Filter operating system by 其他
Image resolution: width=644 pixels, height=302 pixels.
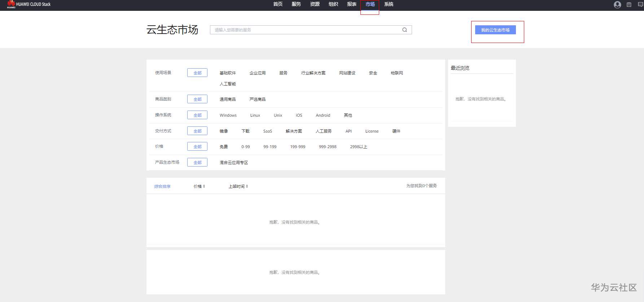click(x=348, y=115)
